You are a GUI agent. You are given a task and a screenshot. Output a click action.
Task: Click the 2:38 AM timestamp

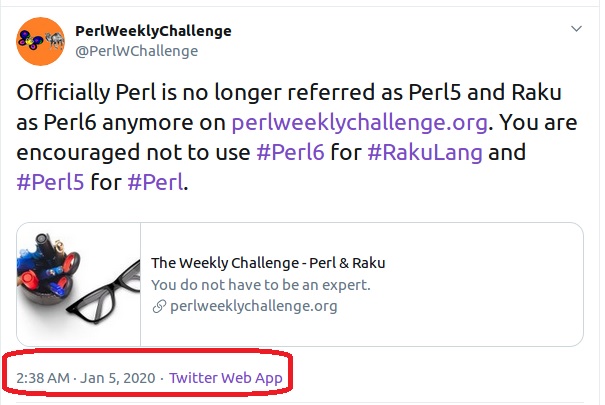point(43,378)
